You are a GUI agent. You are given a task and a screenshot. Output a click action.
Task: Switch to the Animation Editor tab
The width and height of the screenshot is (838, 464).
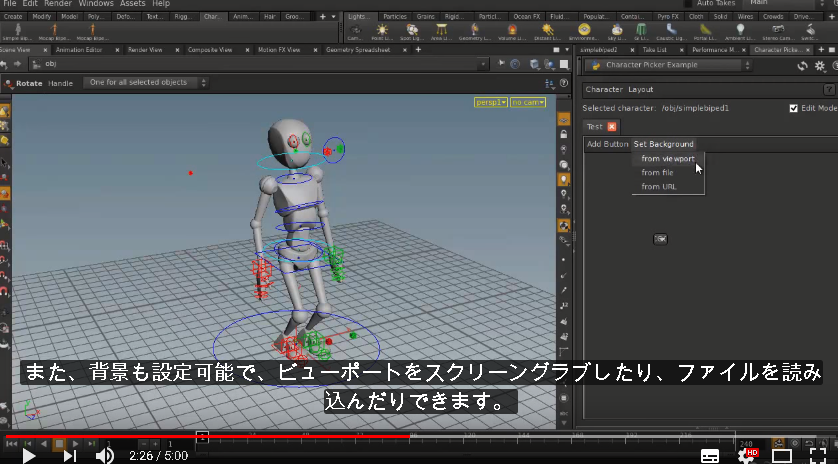pyautogui.click(x=79, y=50)
